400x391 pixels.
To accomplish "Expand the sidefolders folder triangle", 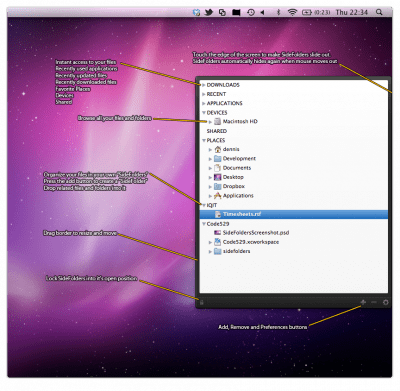I will (210, 252).
